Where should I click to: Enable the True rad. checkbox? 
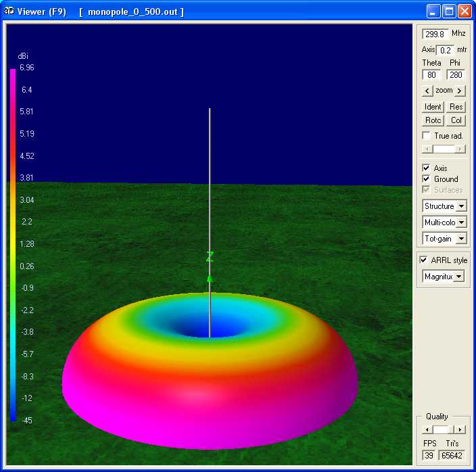coord(426,136)
